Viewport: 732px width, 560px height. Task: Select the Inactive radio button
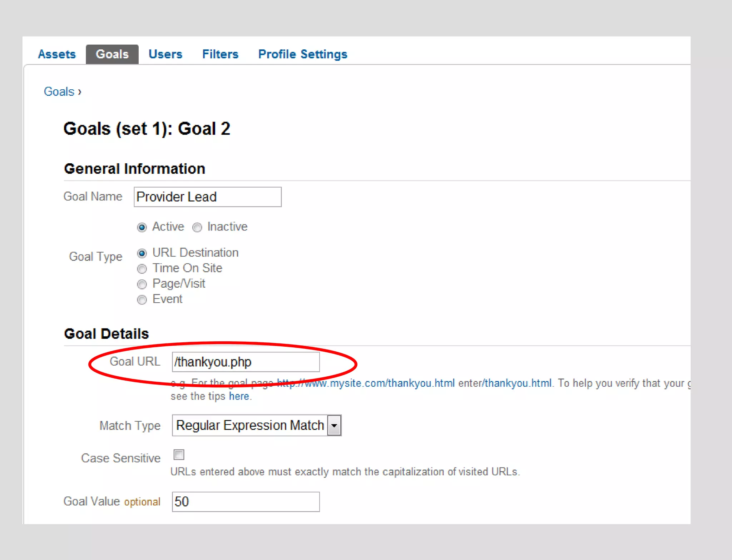(x=197, y=227)
